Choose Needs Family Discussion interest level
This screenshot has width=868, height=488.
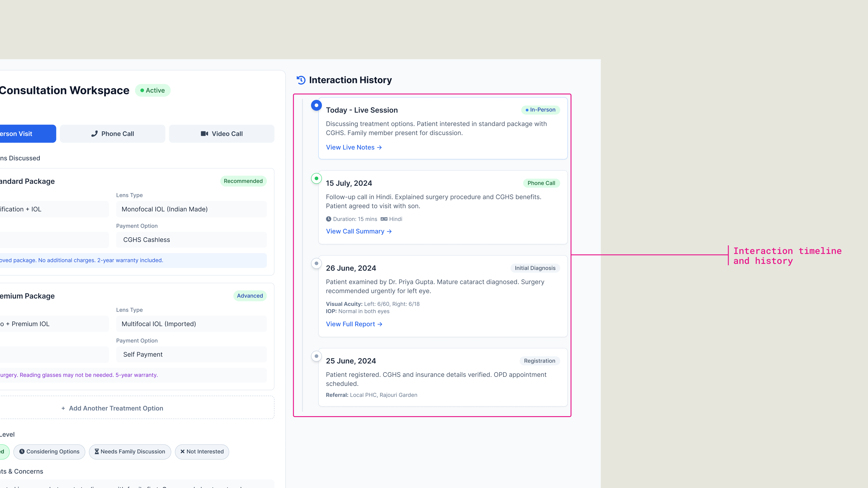(x=130, y=452)
